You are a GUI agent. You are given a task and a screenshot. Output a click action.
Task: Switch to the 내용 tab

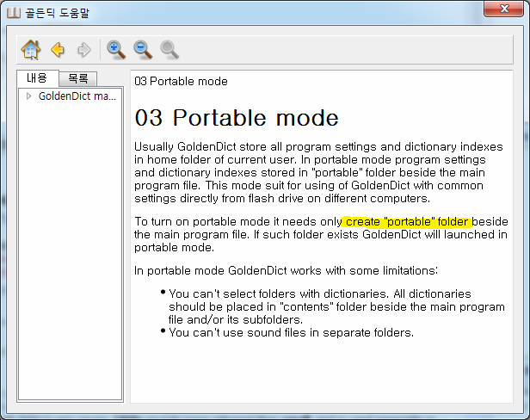coord(38,78)
